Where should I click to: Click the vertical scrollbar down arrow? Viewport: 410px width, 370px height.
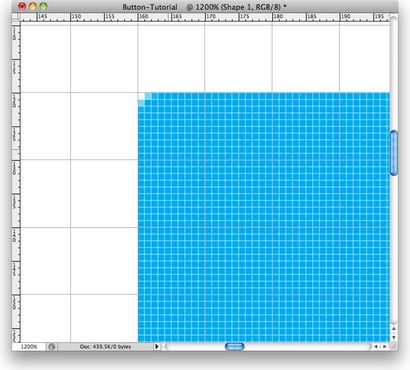tap(394, 337)
